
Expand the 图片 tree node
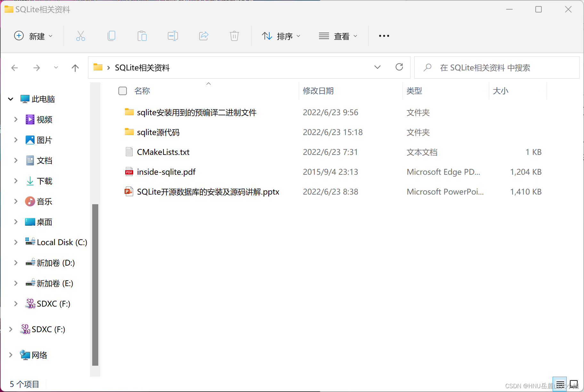point(16,140)
